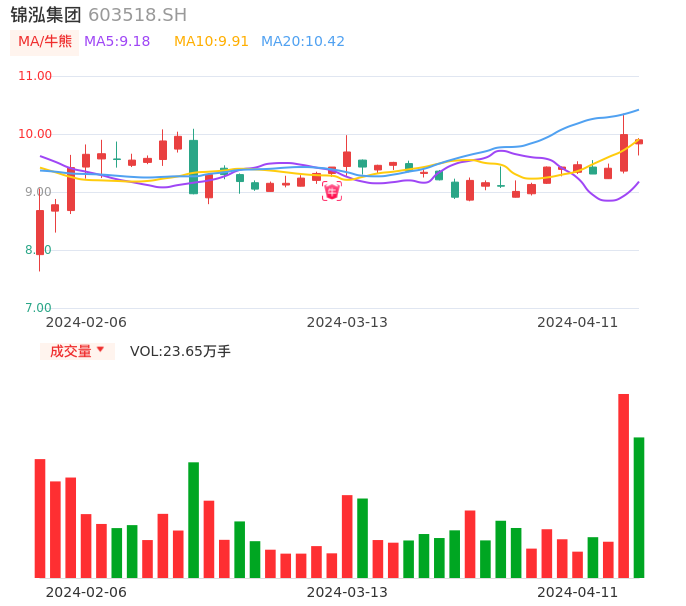Click the last tall green volume bar
The height and width of the screenshot is (606, 686).
click(638, 507)
